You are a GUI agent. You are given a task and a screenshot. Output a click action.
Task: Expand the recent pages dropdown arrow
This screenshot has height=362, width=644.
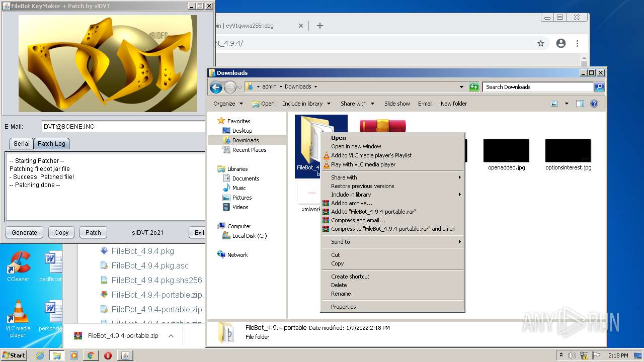(x=239, y=87)
